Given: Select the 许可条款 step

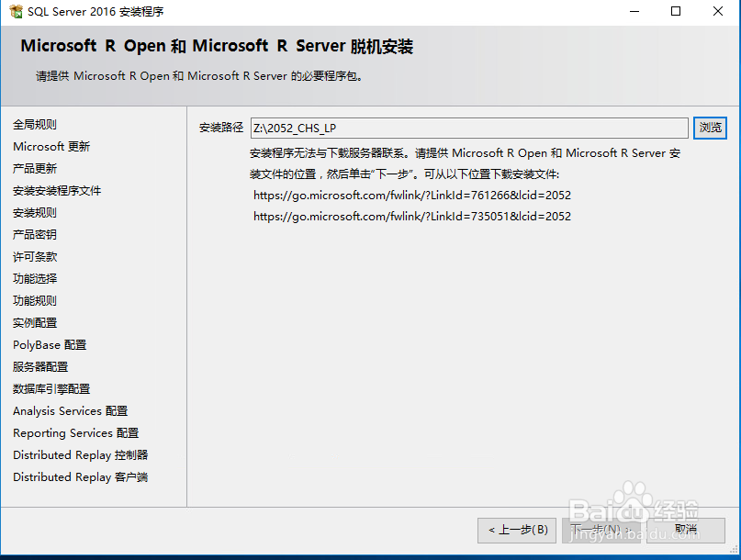Looking at the screenshot, I should click(x=35, y=257).
